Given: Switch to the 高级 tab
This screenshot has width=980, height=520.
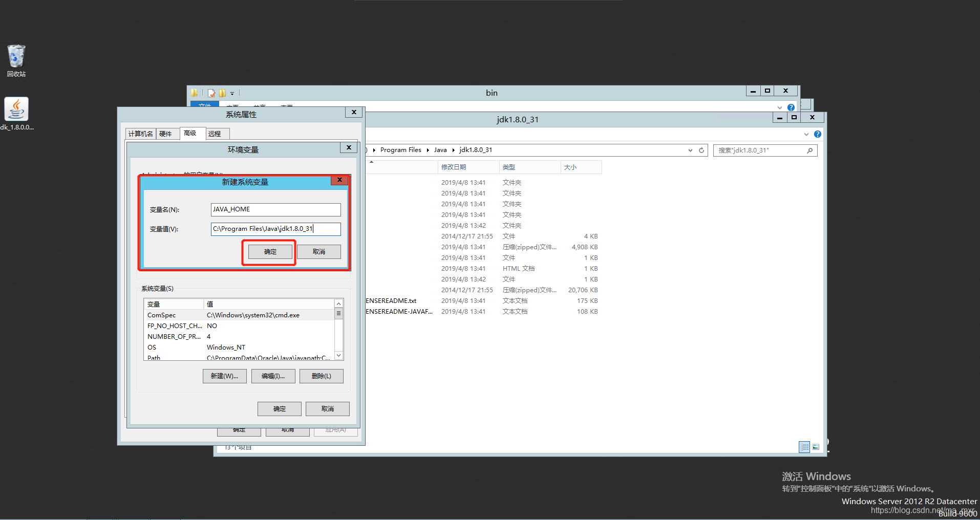Looking at the screenshot, I should pyautogui.click(x=193, y=133).
